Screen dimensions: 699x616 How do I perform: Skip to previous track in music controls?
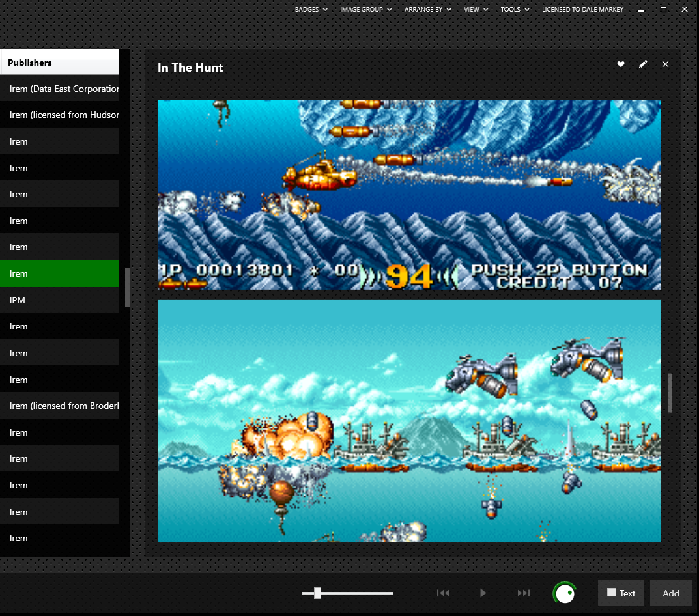[x=443, y=593]
